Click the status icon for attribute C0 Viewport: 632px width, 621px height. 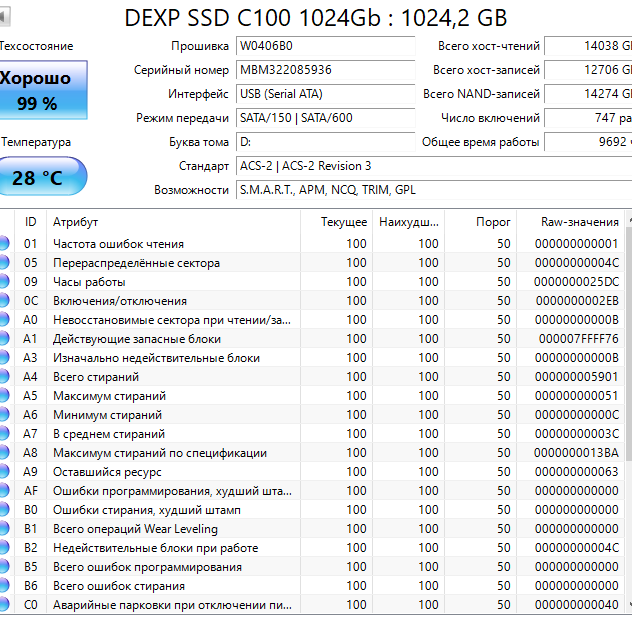[4, 604]
